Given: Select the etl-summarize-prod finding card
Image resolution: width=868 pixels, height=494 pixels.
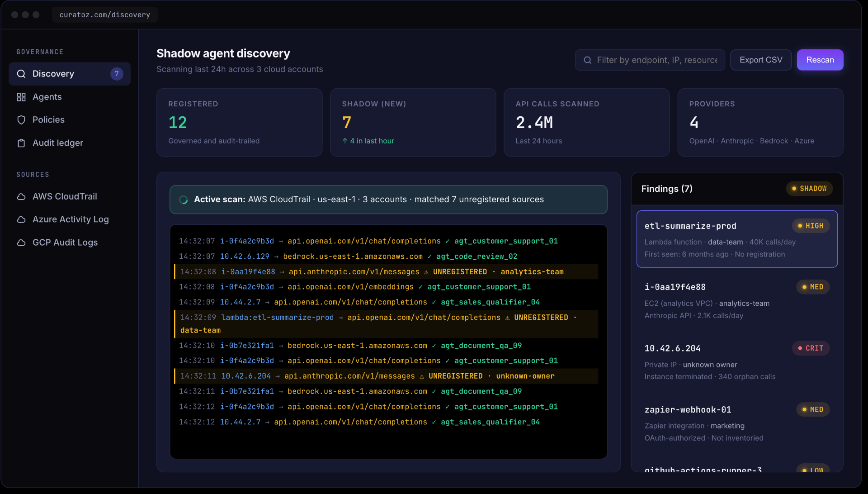Looking at the screenshot, I should 737,239.
